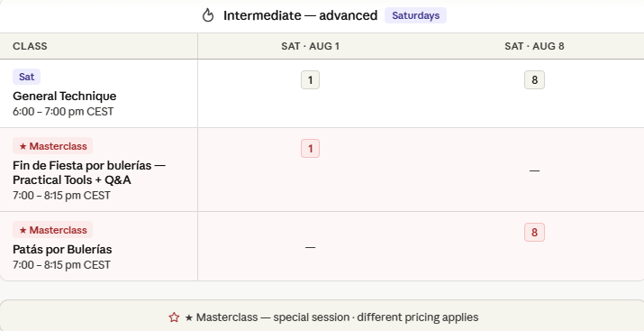
Task: Click the Sat tag above General Technique
Action: (27, 77)
